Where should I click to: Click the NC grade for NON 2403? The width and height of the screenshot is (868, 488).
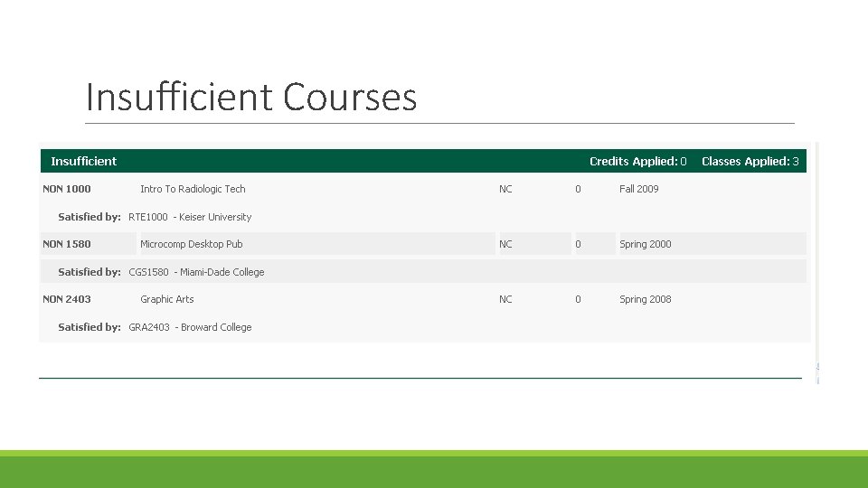click(505, 299)
